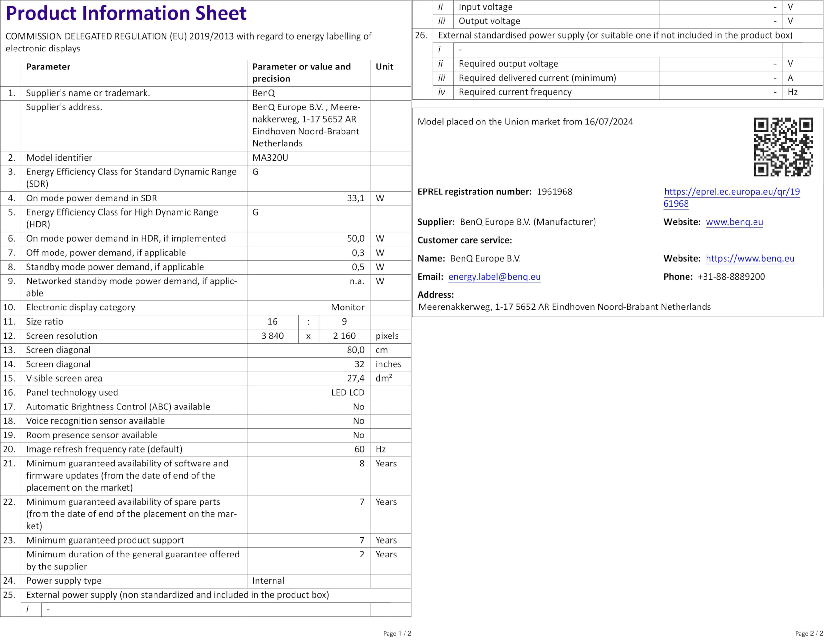
Task: Click the Internal power supply type value
Action: (268, 581)
